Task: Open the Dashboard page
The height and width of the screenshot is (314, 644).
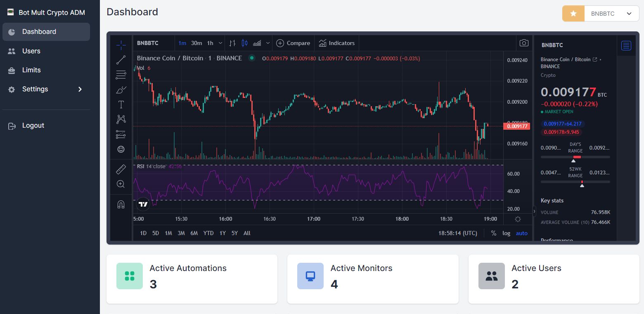Action: coord(46,32)
